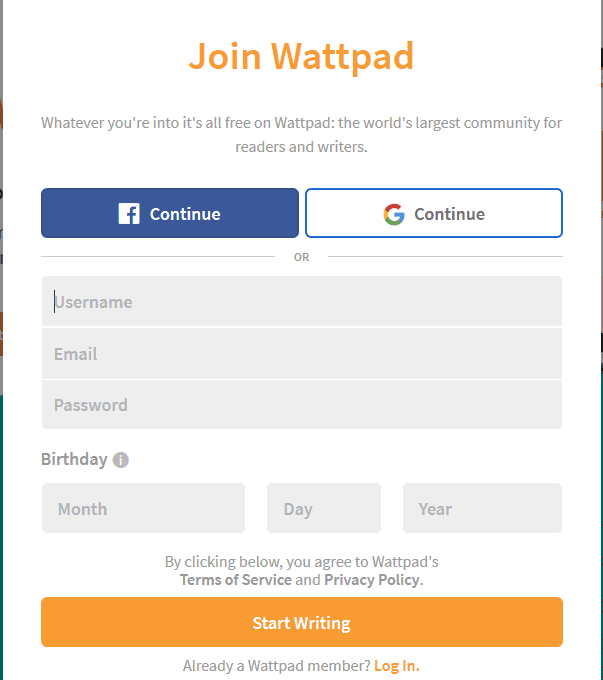603x680 pixels.
Task: Click the Birthday label text
Action: point(74,459)
